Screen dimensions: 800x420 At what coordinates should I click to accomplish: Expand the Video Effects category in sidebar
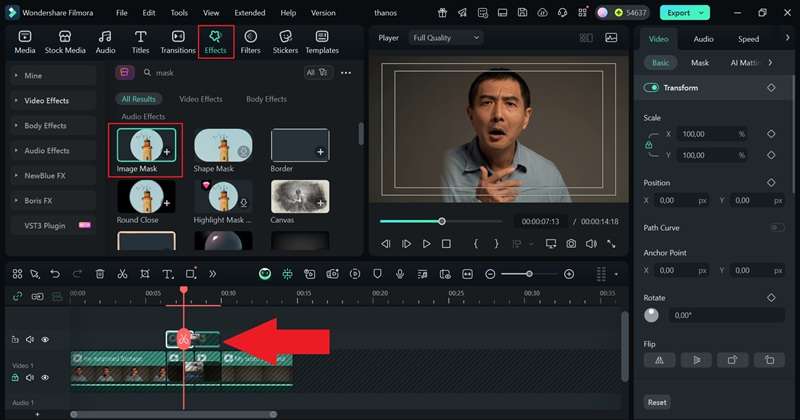[x=46, y=100]
